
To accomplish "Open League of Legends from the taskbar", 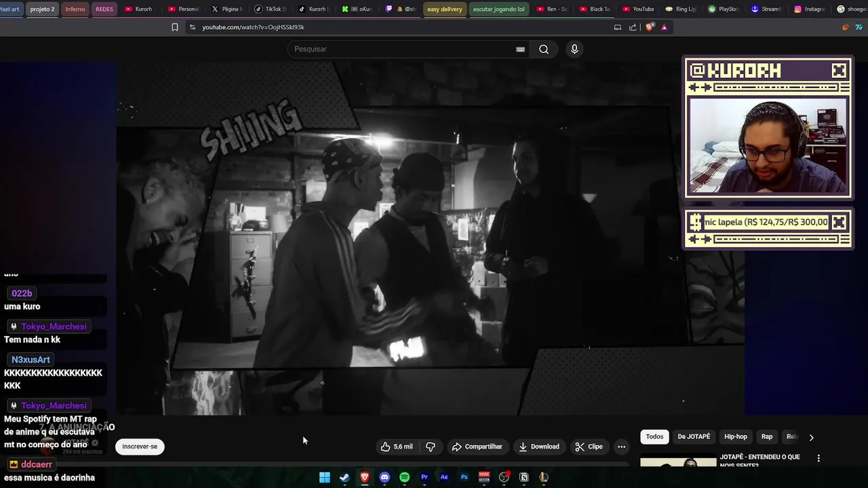I will point(544,477).
